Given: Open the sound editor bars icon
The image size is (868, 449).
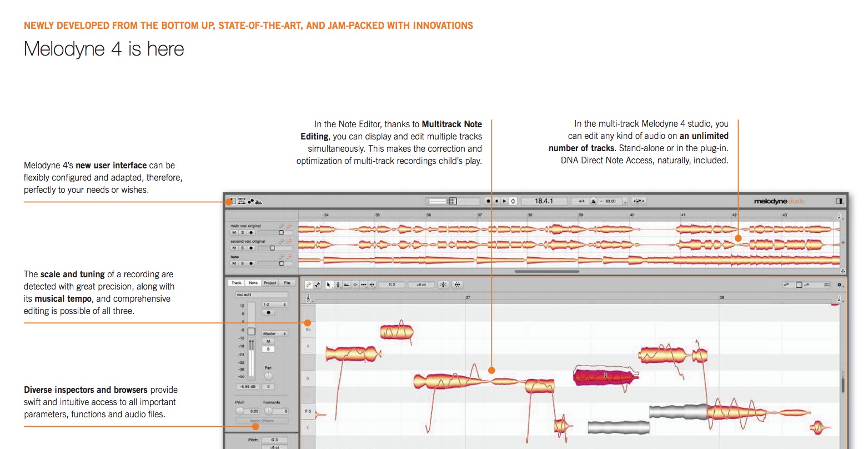Looking at the screenshot, I should click(x=259, y=201).
